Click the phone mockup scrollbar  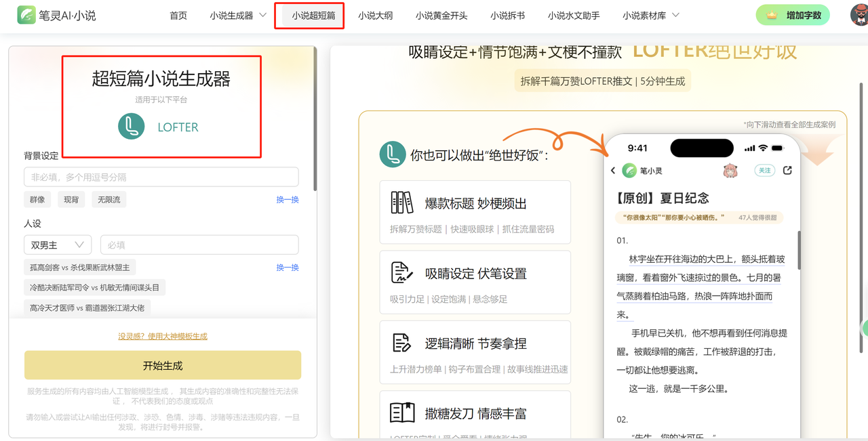(x=800, y=249)
